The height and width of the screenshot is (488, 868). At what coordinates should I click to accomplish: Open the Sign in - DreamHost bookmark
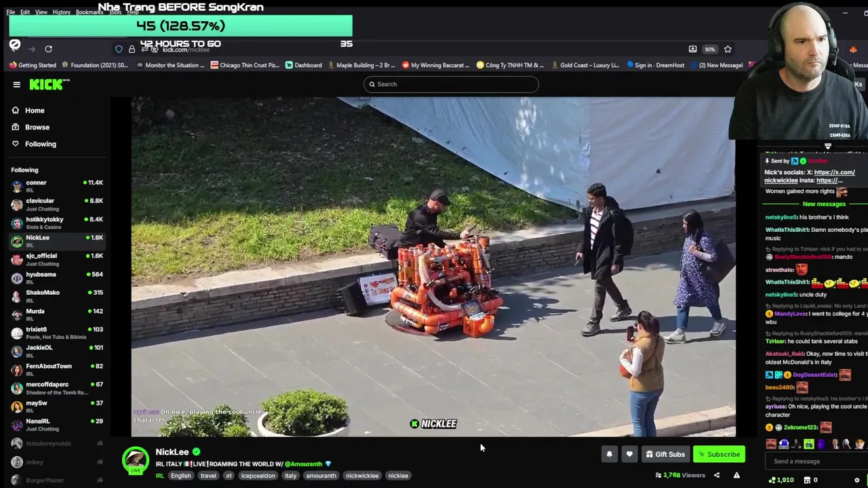pyautogui.click(x=655, y=65)
